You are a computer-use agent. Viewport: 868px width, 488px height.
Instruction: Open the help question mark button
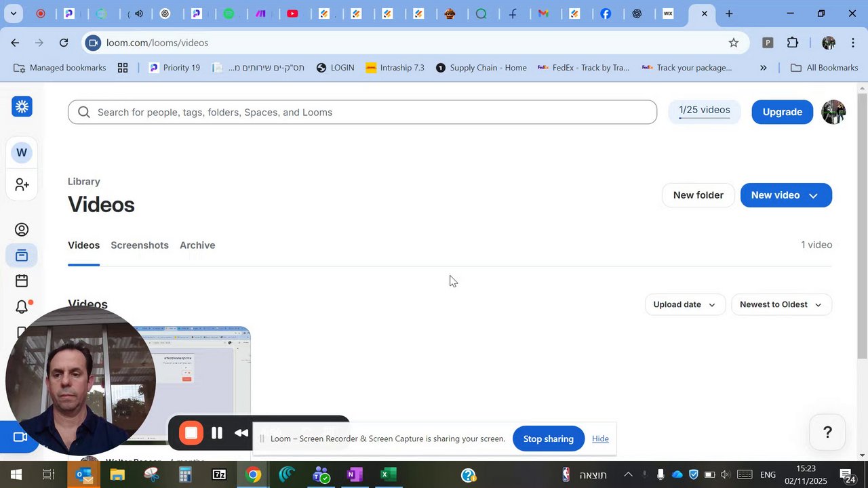coord(827,432)
